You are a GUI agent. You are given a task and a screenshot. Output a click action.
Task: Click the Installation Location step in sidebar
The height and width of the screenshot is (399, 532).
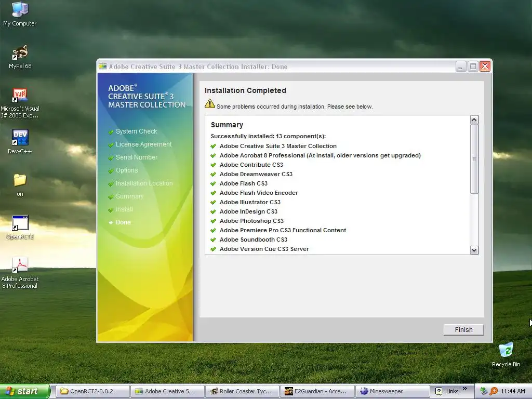(144, 183)
